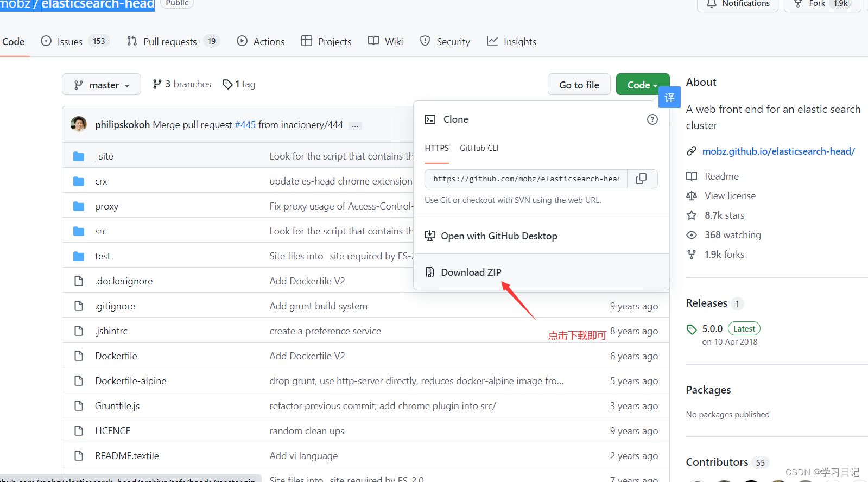Open the .gitignore file
Viewport: 868px width, 482px height.
click(115, 306)
